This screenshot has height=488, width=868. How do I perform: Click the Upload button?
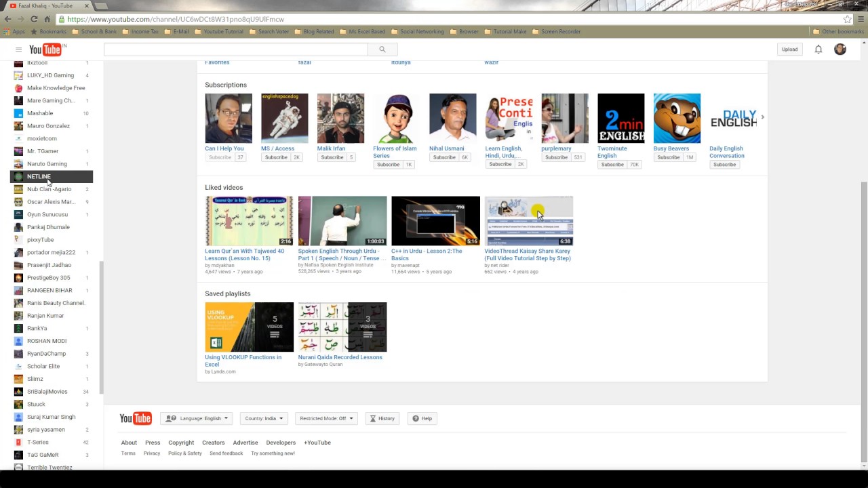click(789, 49)
